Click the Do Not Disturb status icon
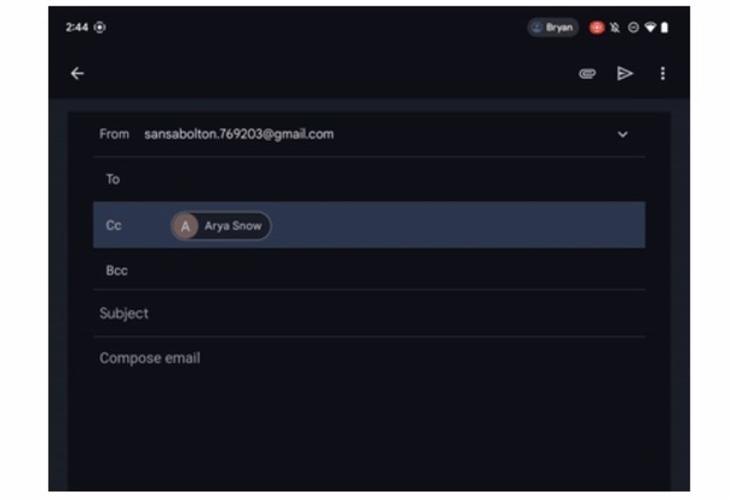 (x=633, y=27)
